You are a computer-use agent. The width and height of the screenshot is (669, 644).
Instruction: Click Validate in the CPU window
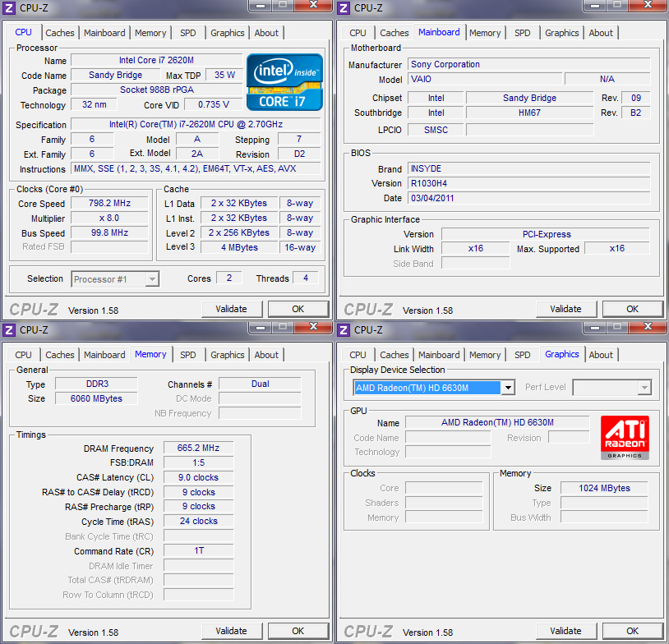231,309
